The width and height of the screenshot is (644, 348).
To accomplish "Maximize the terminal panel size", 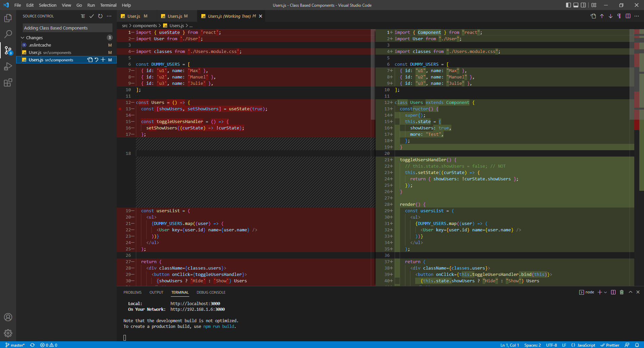I will pos(631,292).
